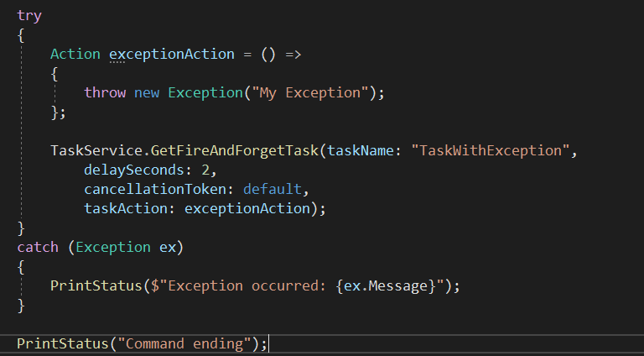This screenshot has height=356, width=644.
Task: Click the try keyword
Action: 29,15
